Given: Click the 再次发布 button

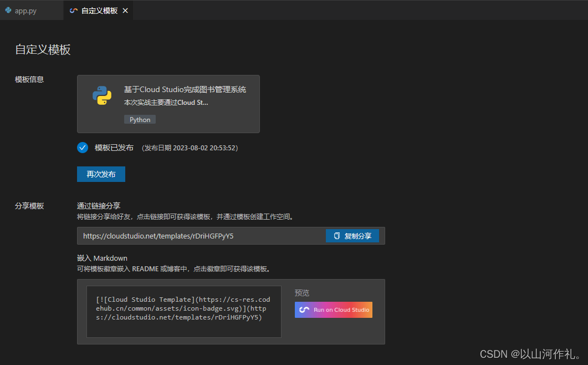Looking at the screenshot, I should point(101,174).
